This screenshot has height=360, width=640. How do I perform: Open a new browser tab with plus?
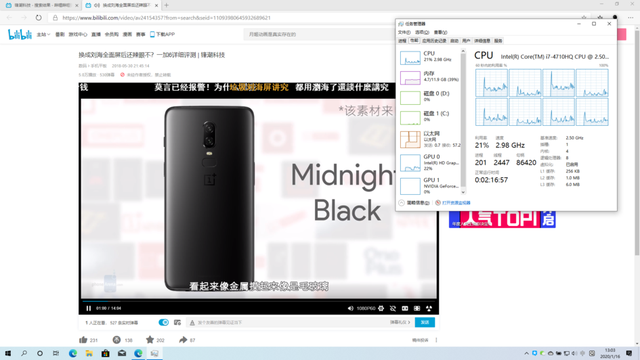click(167, 5)
